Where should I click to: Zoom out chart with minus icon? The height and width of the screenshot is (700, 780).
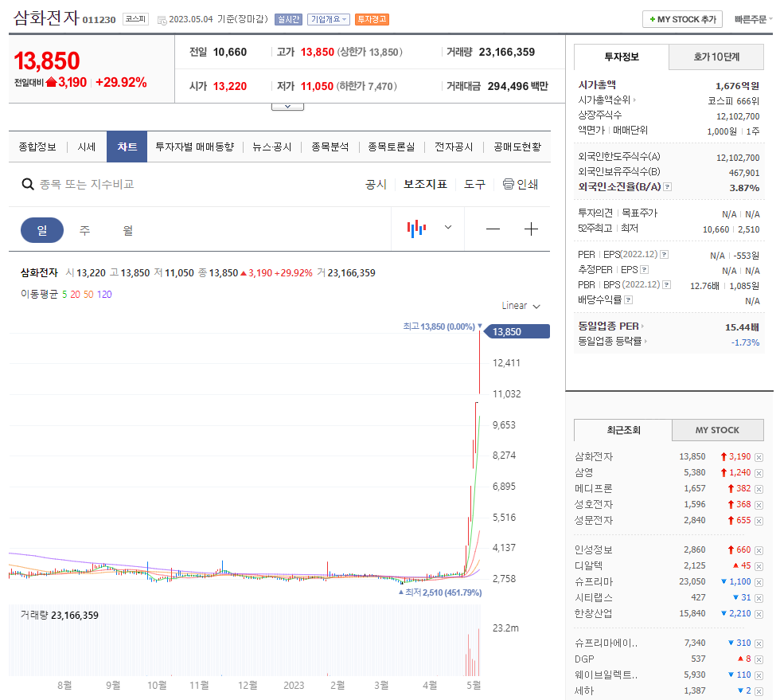493,229
